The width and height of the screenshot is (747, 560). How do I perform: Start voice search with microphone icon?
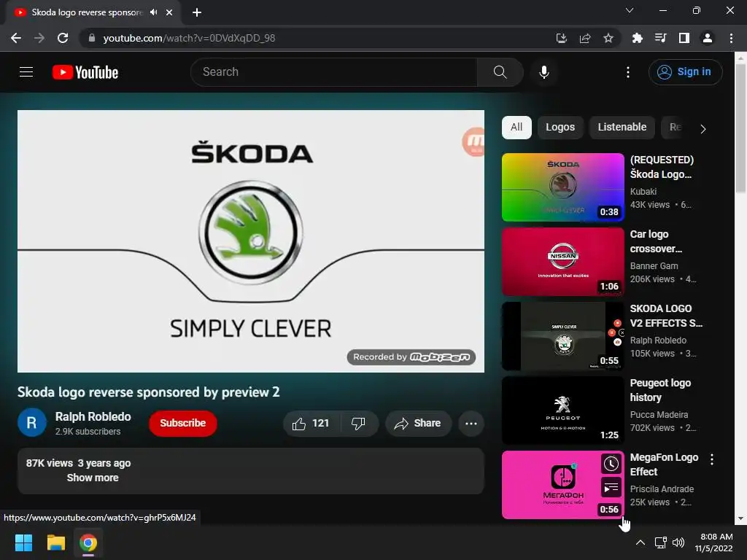tap(544, 72)
